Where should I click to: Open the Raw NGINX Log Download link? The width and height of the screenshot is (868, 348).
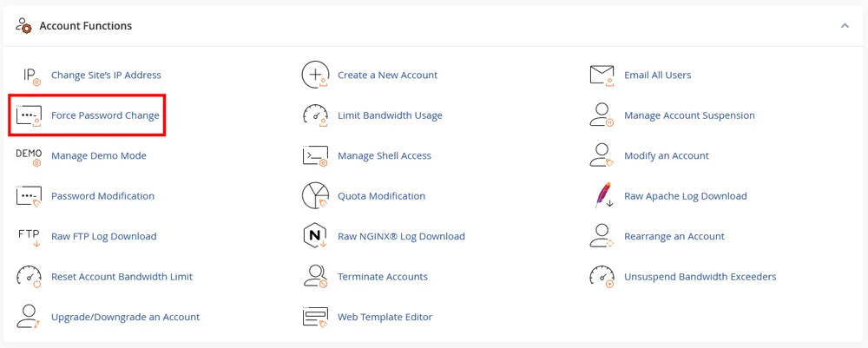tap(401, 236)
